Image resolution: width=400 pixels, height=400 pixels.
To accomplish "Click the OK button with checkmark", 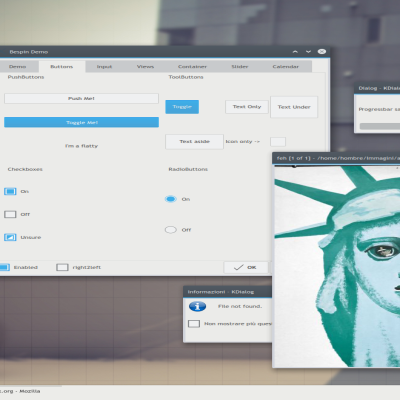I will pos(246,267).
